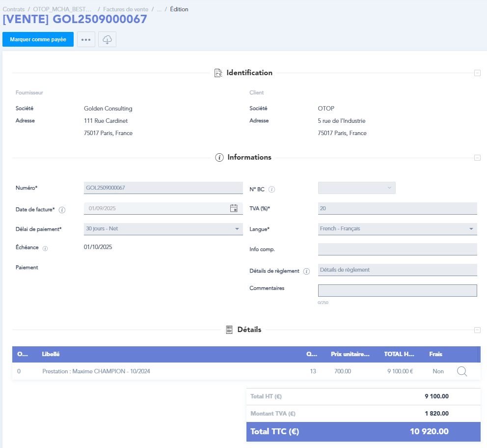The height and width of the screenshot is (448, 487).
Task: Click info icon next to Détails de règlement
Action: tap(306, 271)
